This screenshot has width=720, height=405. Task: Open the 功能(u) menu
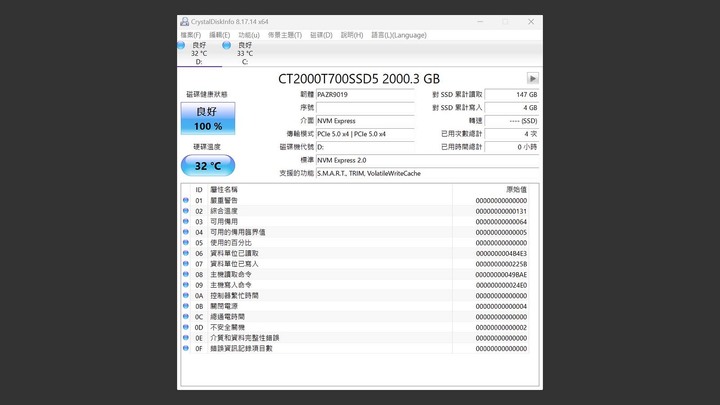coord(249,35)
